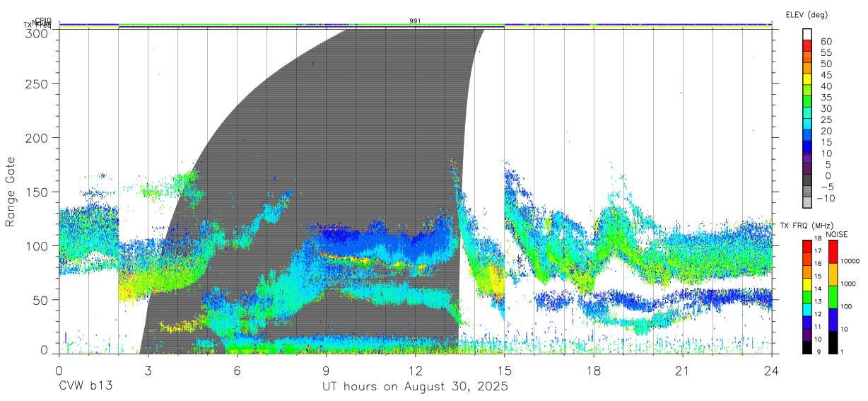
Task: Click the 'Range Gate' y-axis title
Action: [11, 192]
